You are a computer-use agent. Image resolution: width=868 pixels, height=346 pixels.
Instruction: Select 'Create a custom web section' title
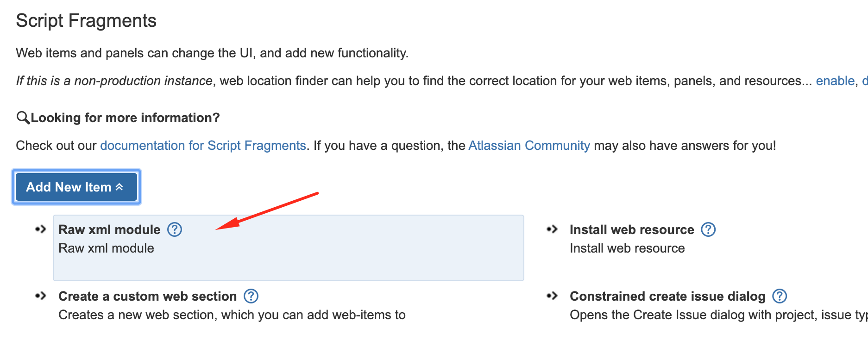pyautogui.click(x=147, y=296)
